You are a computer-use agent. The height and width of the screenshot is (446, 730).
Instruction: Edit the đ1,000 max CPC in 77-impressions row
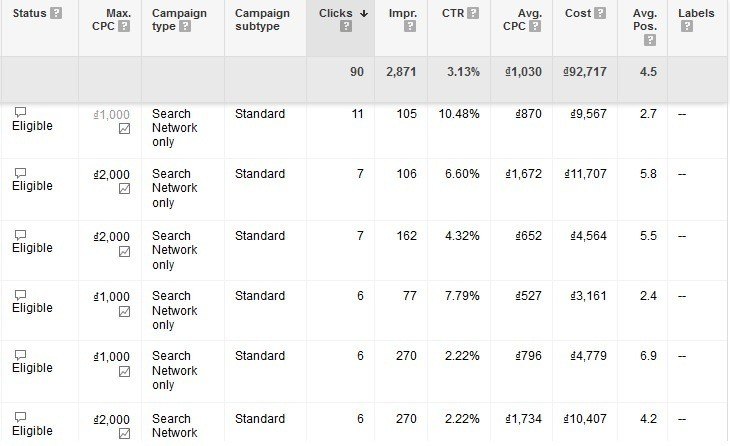coord(112,297)
